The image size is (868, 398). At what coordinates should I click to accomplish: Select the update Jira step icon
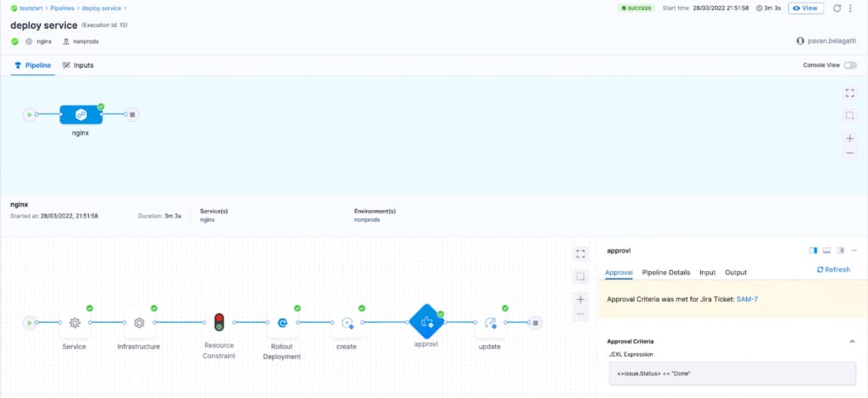[490, 323]
